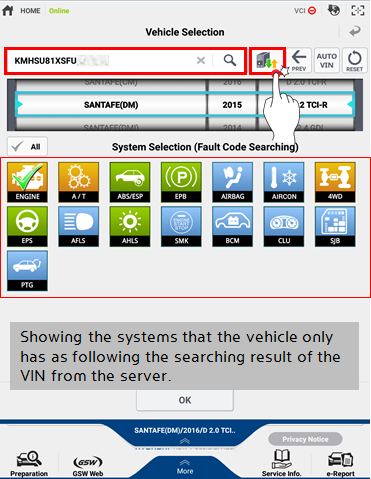
Task: Choose the AIRCON system icon
Action: tap(284, 182)
